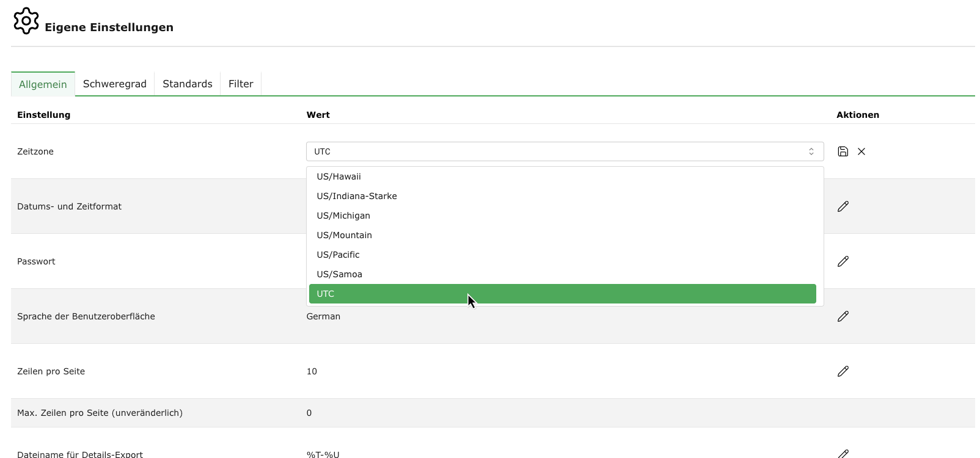The height and width of the screenshot is (458, 980).
Task: Click the save icon for Zeitzone
Action: coord(843,151)
